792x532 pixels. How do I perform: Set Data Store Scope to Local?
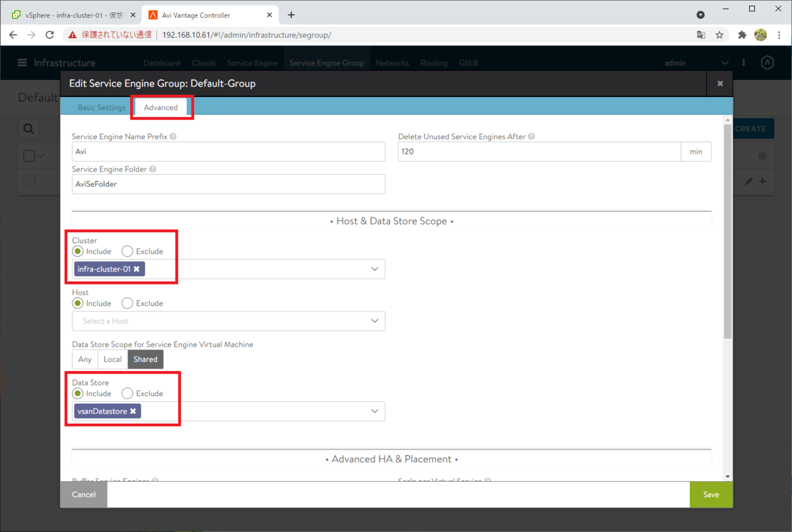pyautogui.click(x=113, y=359)
